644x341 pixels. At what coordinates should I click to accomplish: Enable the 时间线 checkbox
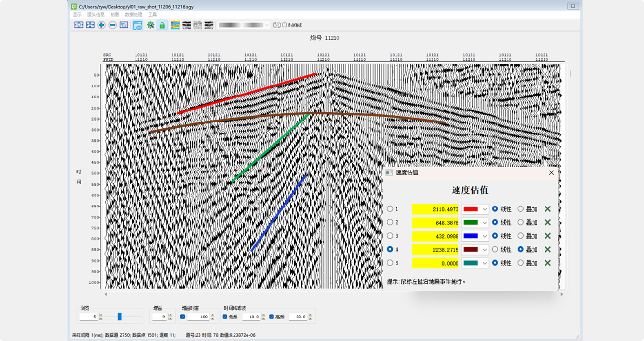(285, 25)
